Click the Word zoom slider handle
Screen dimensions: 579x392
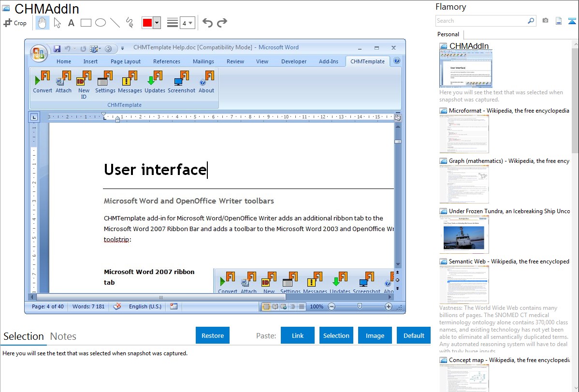point(360,306)
